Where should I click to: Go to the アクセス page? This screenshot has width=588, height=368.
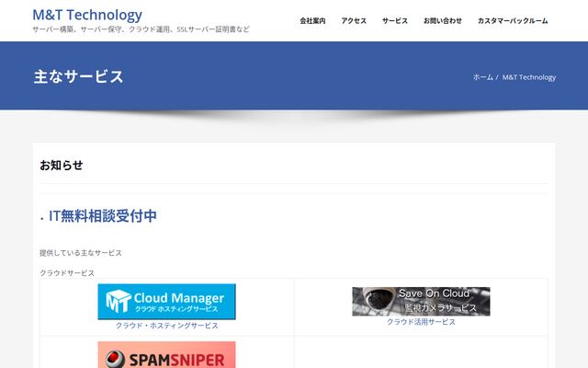pos(354,21)
